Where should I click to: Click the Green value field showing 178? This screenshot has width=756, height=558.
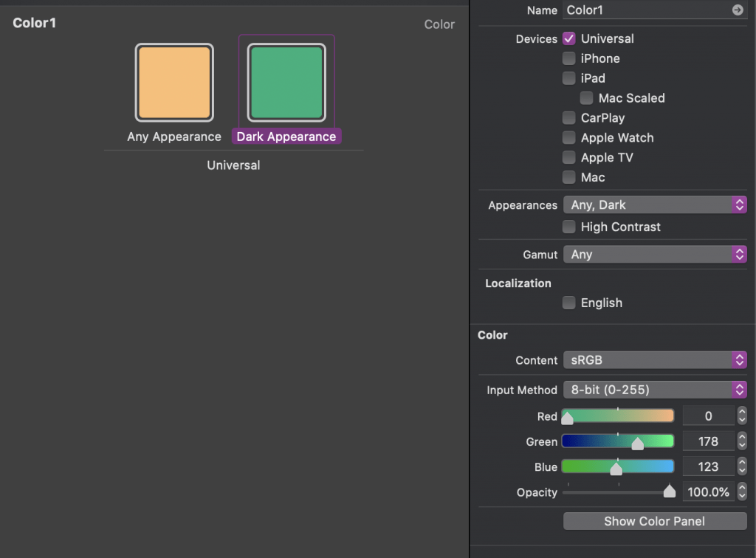pos(708,441)
